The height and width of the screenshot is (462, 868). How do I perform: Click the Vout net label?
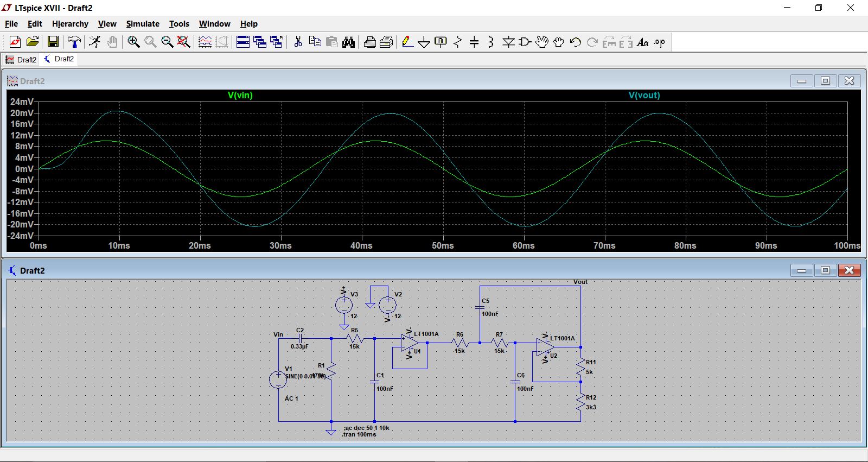coord(580,282)
